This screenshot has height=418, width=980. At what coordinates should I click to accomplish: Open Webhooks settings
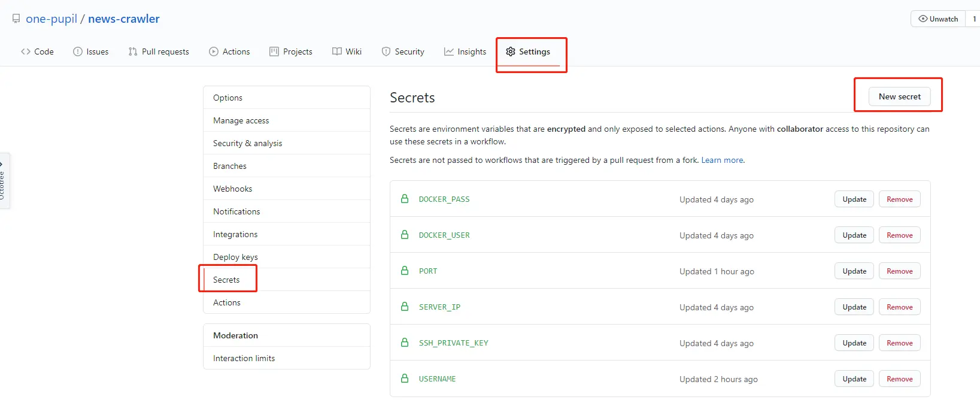click(287, 189)
